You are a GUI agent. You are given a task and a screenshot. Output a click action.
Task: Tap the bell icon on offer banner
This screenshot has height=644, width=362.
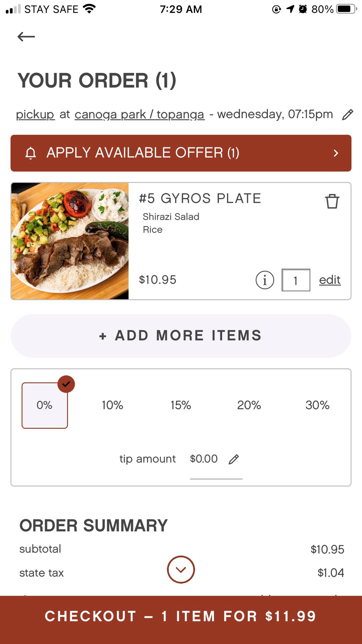[x=31, y=153]
